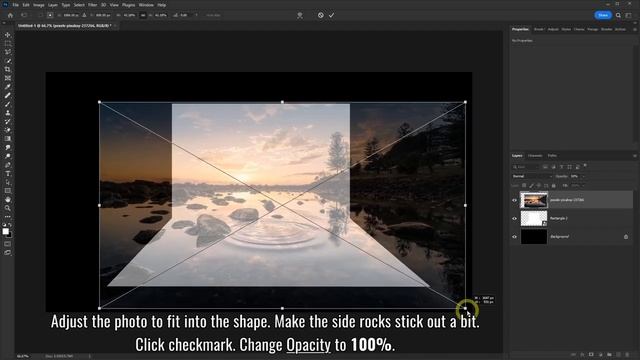The height and width of the screenshot is (360, 640).
Task: Open the Layers panel options menu
Action: (x=635, y=156)
